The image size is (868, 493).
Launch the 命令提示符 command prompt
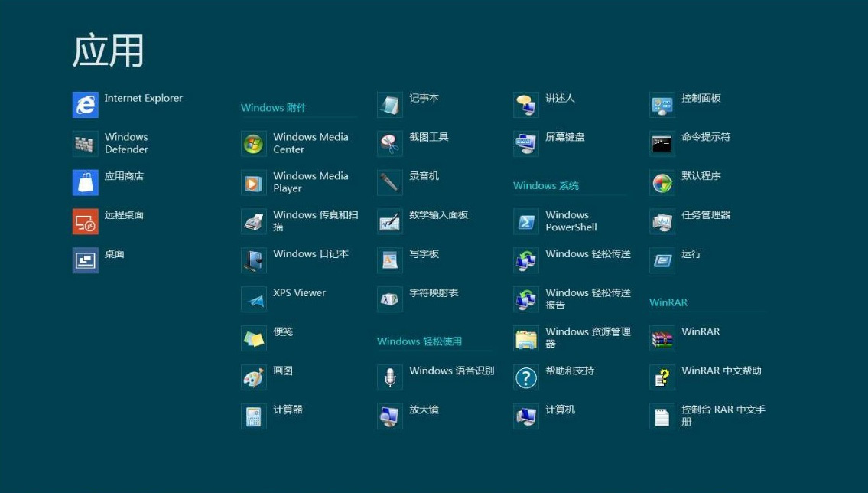[x=662, y=143]
